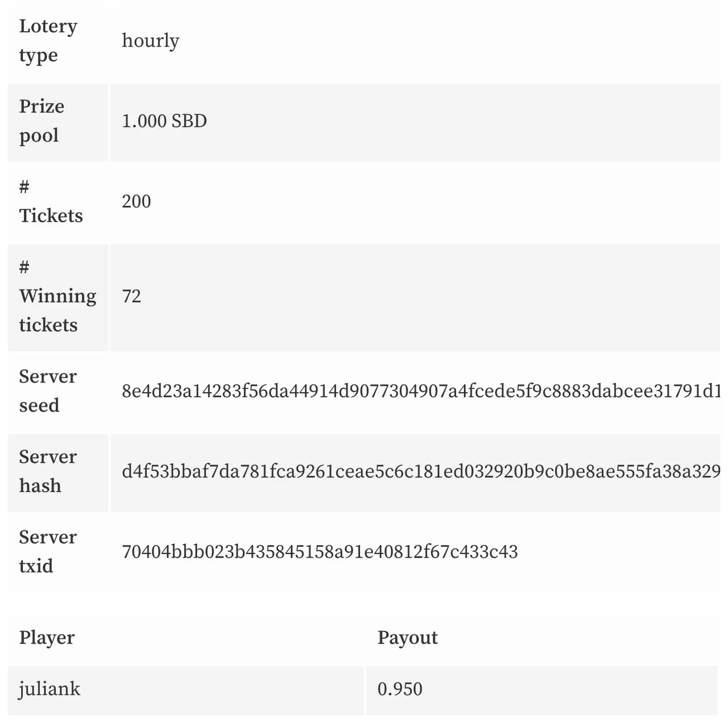Click the "Server hash" row label
728x723 pixels.
(48, 471)
